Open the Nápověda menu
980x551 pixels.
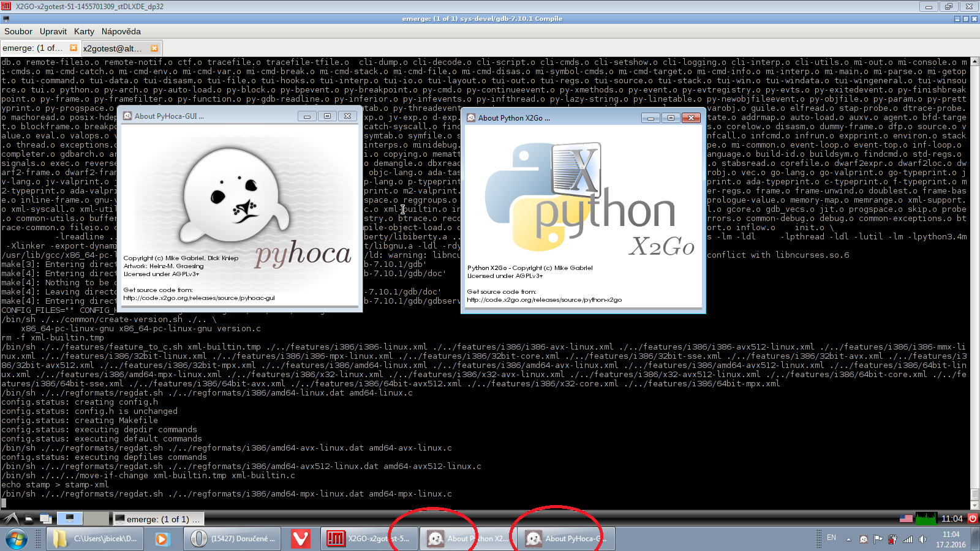121,31
